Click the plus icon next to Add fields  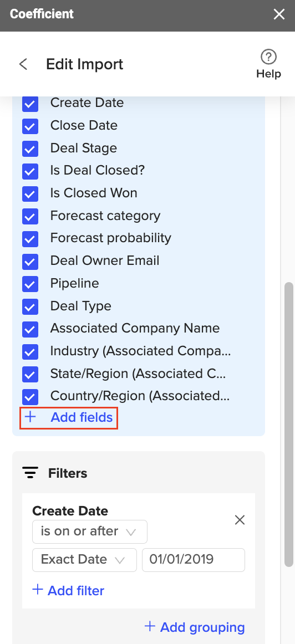[30, 417]
